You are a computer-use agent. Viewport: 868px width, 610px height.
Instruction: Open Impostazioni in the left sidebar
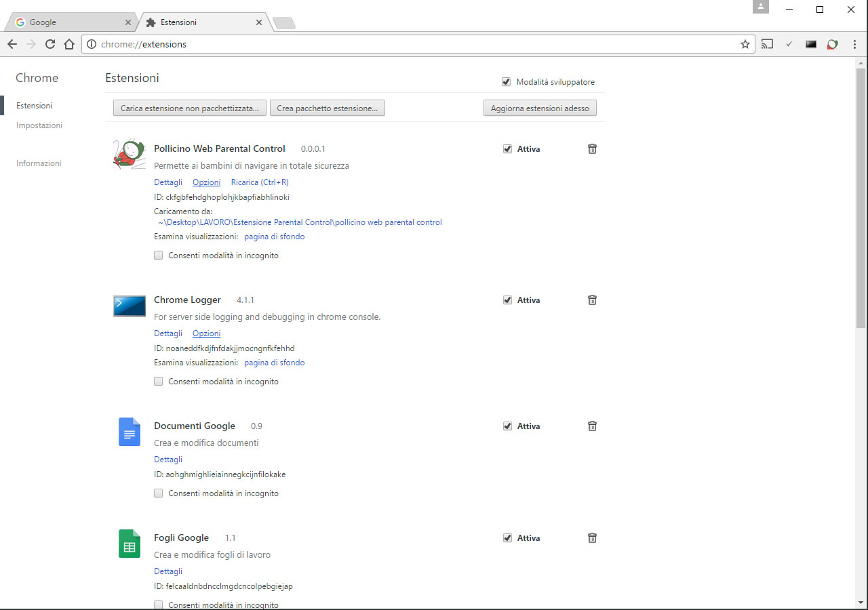(x=39, y=125)
